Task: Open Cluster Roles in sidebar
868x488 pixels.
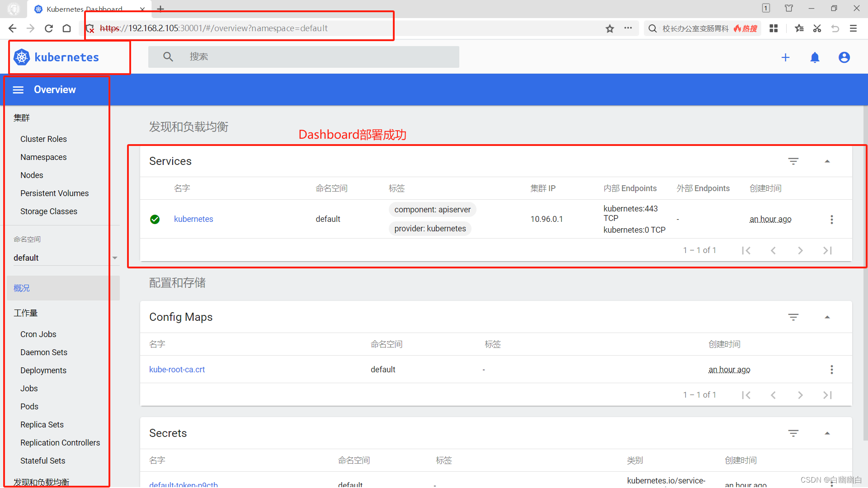Action: tap(43, 139)
